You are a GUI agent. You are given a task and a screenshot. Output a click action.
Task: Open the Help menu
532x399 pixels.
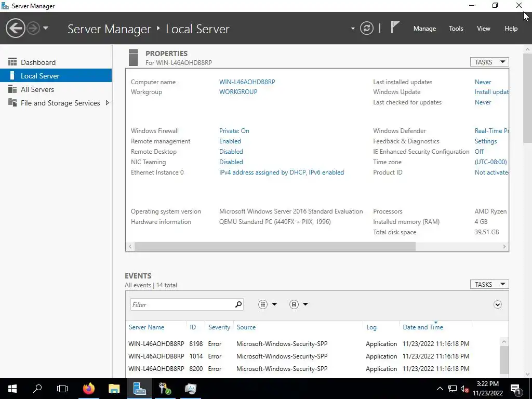point(511,29)
